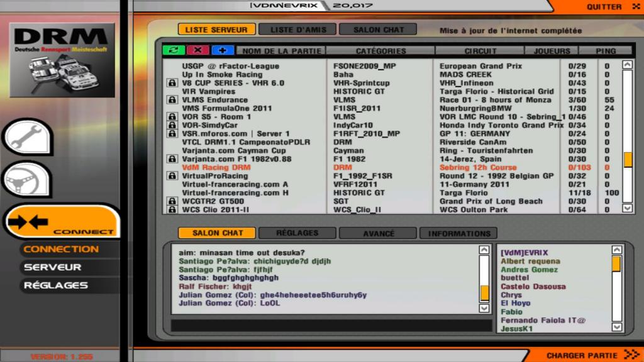Click the chat log orange scrollbar thumb

484,293
